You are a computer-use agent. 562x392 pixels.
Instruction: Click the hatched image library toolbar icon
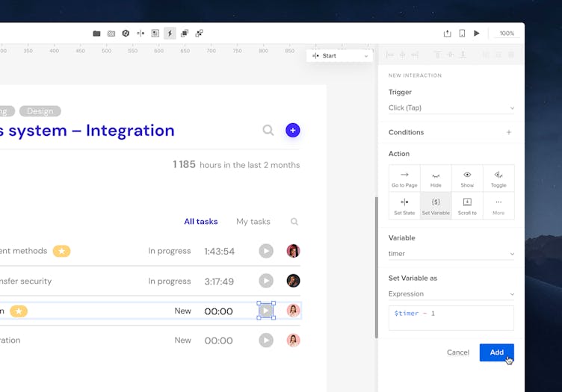pos(111,34)
